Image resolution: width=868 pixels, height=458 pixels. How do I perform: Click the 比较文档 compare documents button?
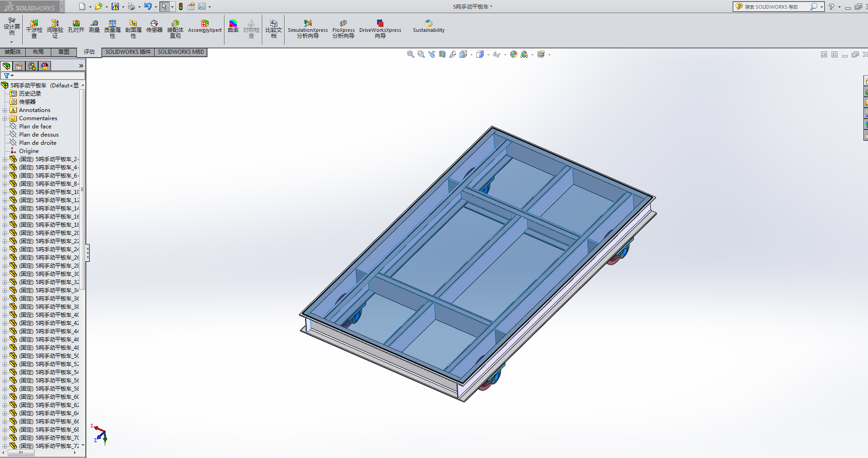274,28
